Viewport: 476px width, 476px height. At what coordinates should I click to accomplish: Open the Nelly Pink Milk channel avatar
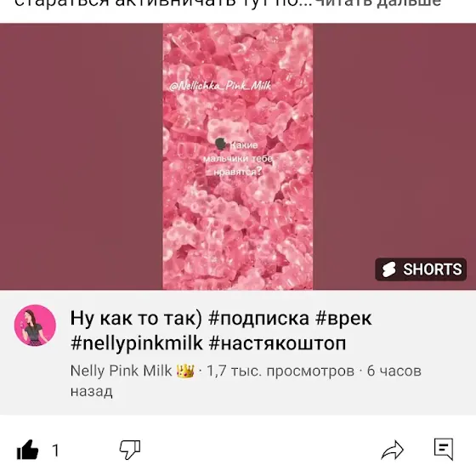click(35, 326)
